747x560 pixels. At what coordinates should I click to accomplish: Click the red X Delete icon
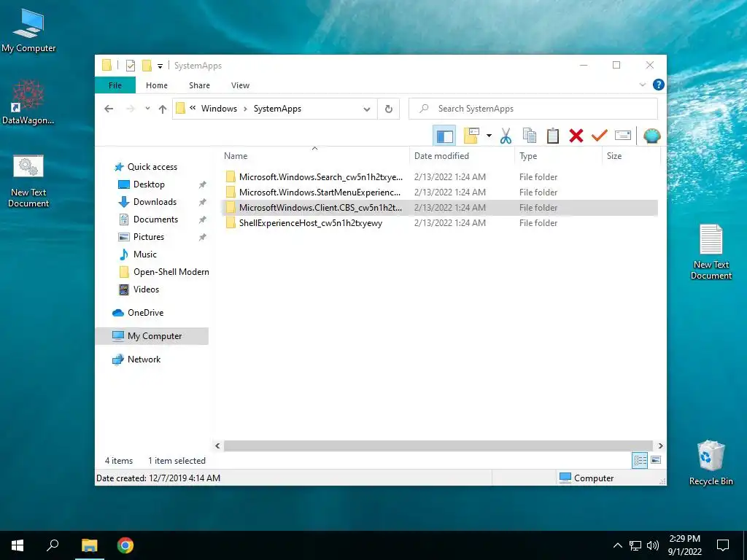coord(576,136)
